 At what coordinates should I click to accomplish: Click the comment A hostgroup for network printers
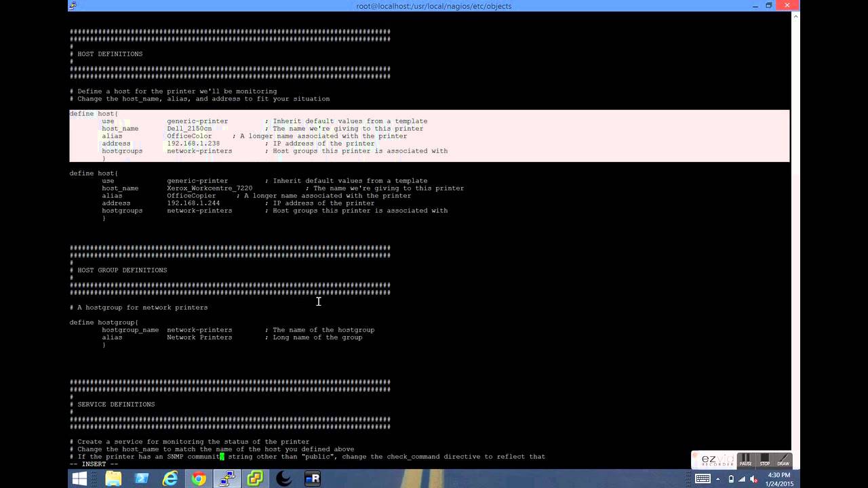[x=138, y=308]
